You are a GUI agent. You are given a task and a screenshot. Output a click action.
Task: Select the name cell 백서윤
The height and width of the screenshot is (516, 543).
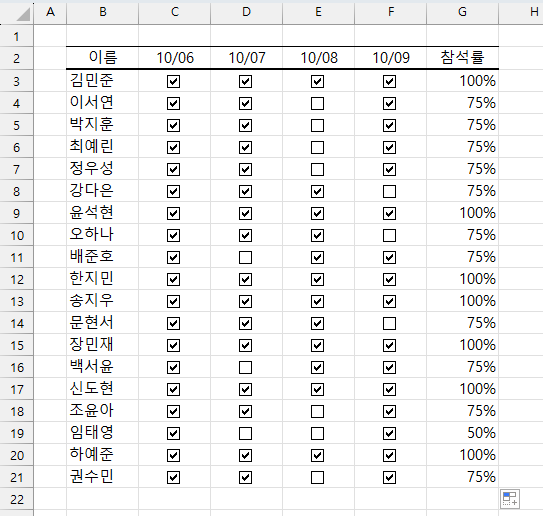tap(103, 367)
